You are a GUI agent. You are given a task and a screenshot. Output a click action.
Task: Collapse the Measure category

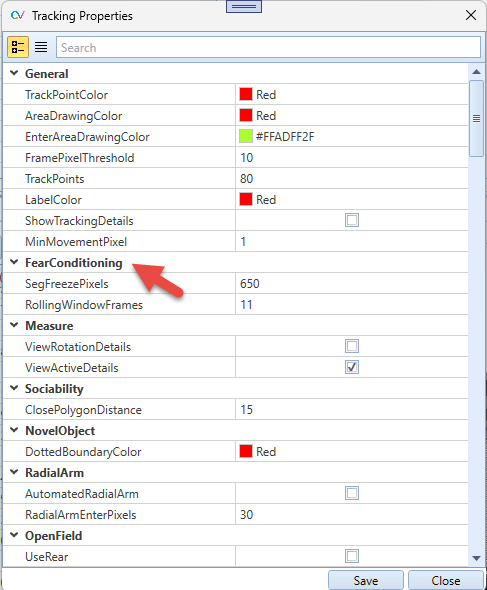point(14,325)
